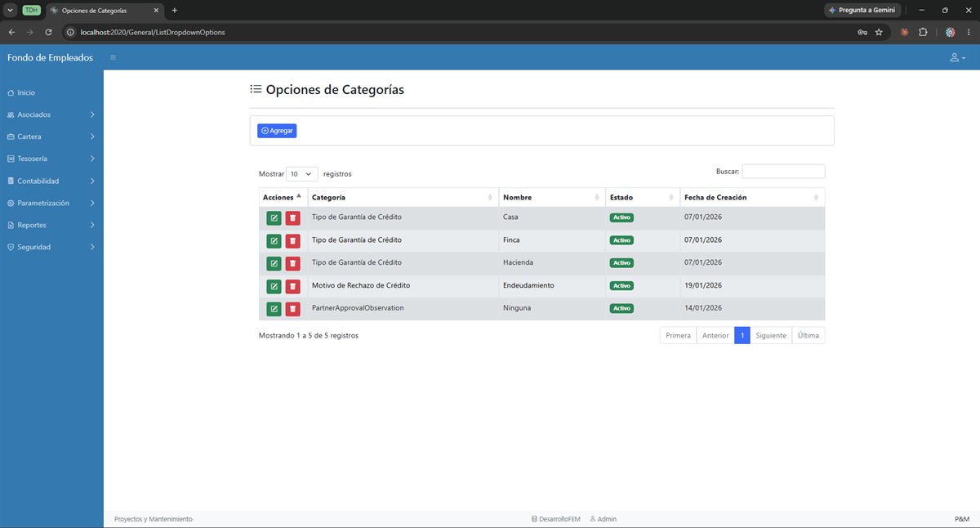This screenshot has height=528, width=980.
Task: Expand the Tesorería sidebar menu
Action: click(51, 159)
